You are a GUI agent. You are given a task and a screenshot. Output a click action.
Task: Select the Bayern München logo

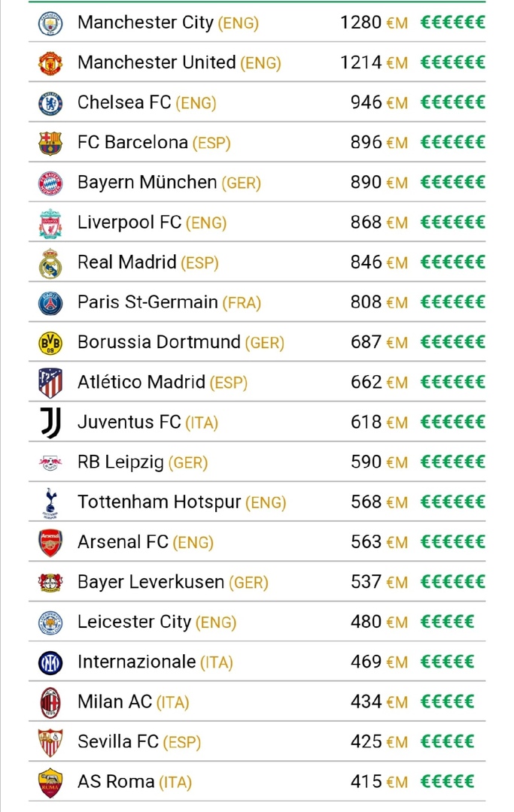[x=50, y=183]
